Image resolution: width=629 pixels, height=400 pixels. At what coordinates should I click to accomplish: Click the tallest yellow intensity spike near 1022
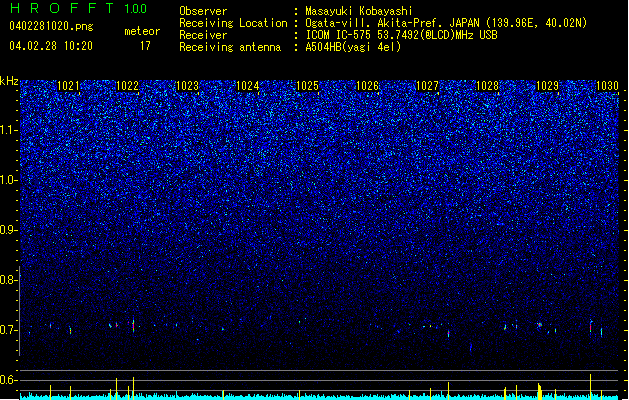[x=133, y=388]
